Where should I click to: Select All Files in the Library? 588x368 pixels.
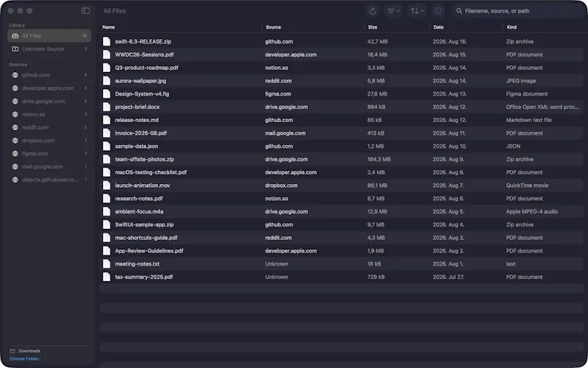(49, 35)
